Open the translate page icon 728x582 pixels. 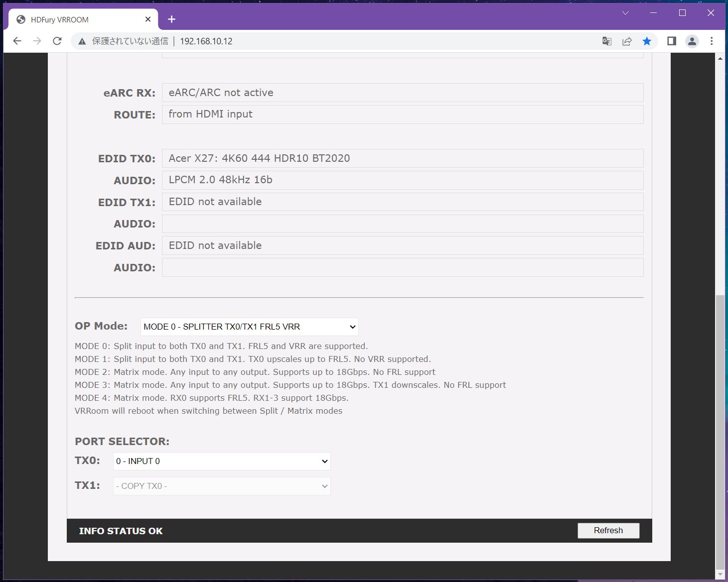607,41
